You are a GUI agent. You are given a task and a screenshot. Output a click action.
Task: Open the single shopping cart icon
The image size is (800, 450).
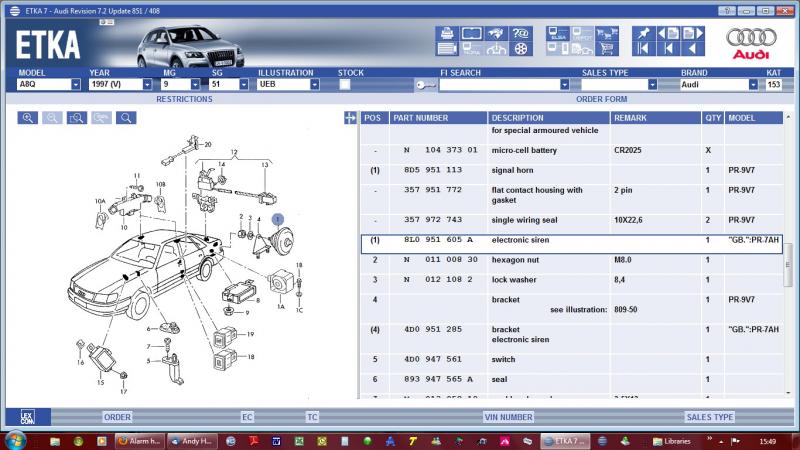[606, 49]
